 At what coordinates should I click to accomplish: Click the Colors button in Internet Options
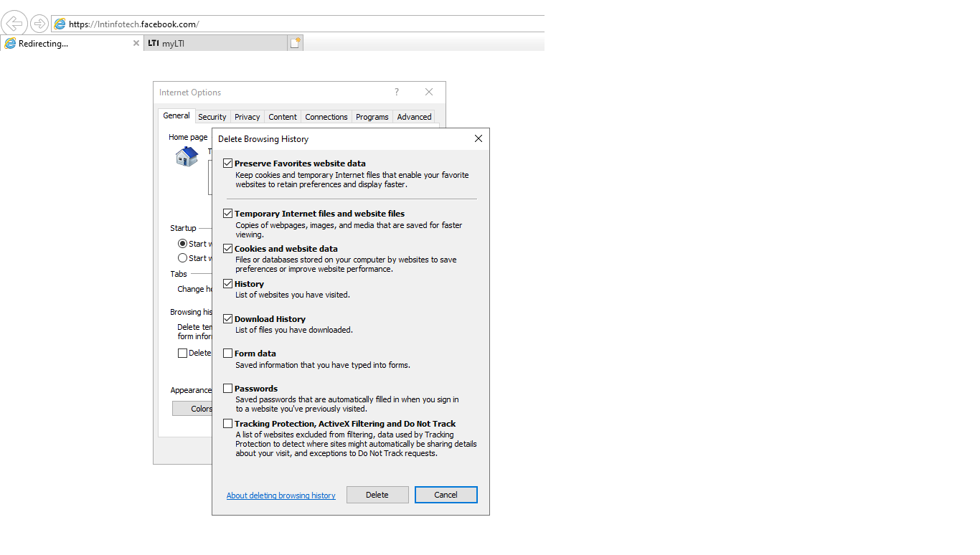[x=192, y=409]
